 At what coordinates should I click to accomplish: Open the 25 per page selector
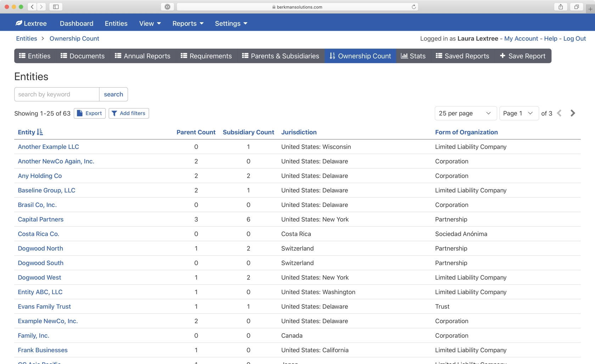(x=465, y=113)
